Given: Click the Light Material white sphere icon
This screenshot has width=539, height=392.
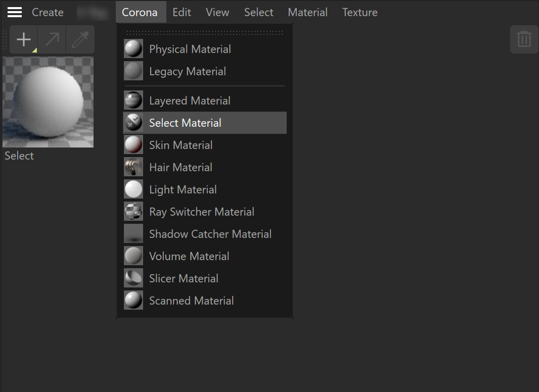Looking at the screenshot, I should (133, 189).
